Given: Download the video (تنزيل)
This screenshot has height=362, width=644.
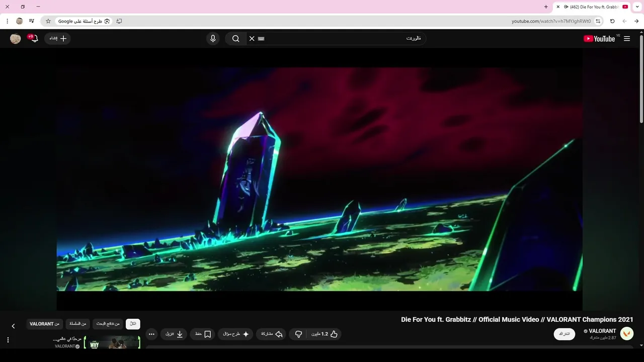Looking at the screenshot, I should 174,334.
